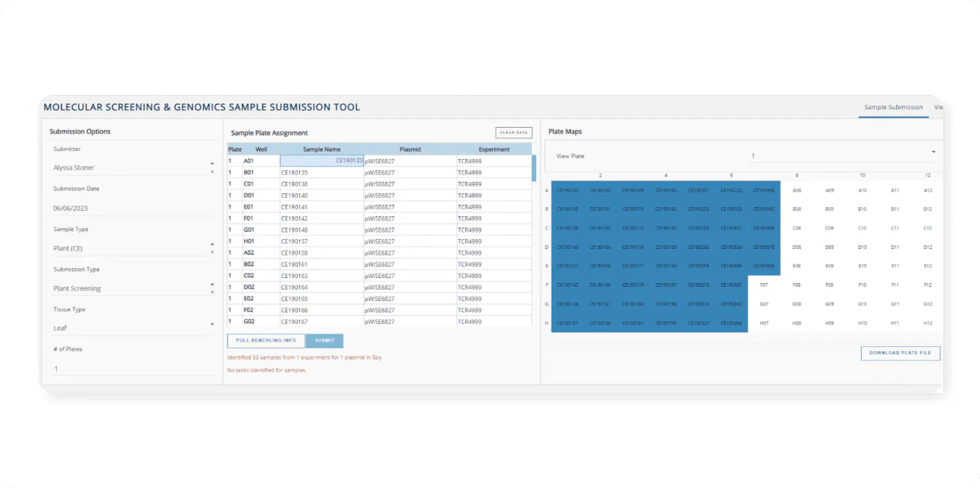Clear the Sample Type selection x icon

click(212, 253)
